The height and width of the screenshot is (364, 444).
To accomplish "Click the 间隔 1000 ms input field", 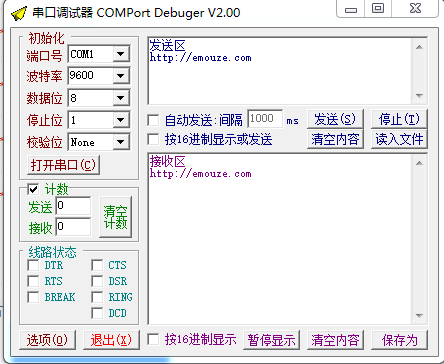I will pyautogui.click(x=265, y=118).
